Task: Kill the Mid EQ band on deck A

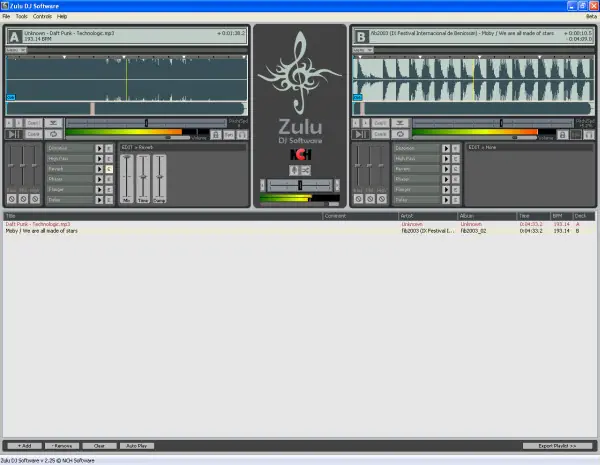Action: coord(23,199)
